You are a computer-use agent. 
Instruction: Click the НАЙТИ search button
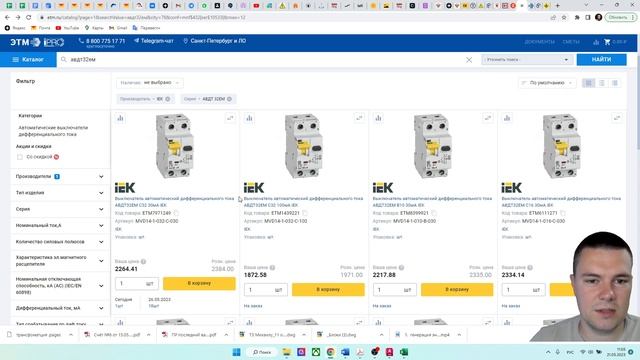click(601, 60)
